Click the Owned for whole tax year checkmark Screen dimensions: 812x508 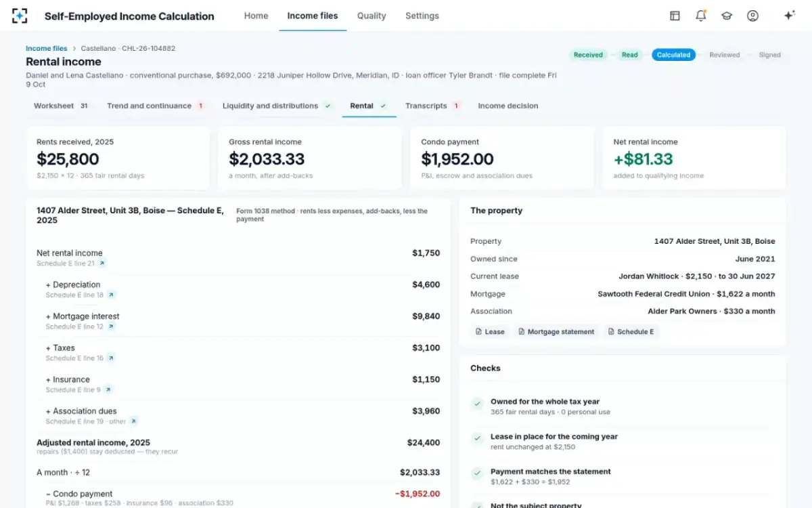click(478, 404)
